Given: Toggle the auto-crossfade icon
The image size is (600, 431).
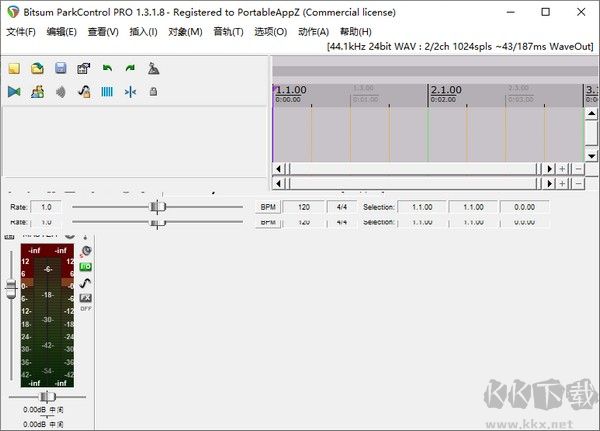Looking at the screenshot, I should tap(14, 91).
